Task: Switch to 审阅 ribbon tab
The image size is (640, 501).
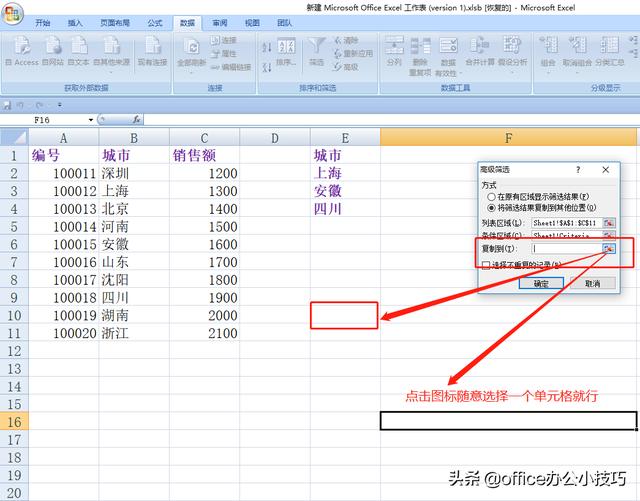Action: pyautogui.click(x=220, y=23)
